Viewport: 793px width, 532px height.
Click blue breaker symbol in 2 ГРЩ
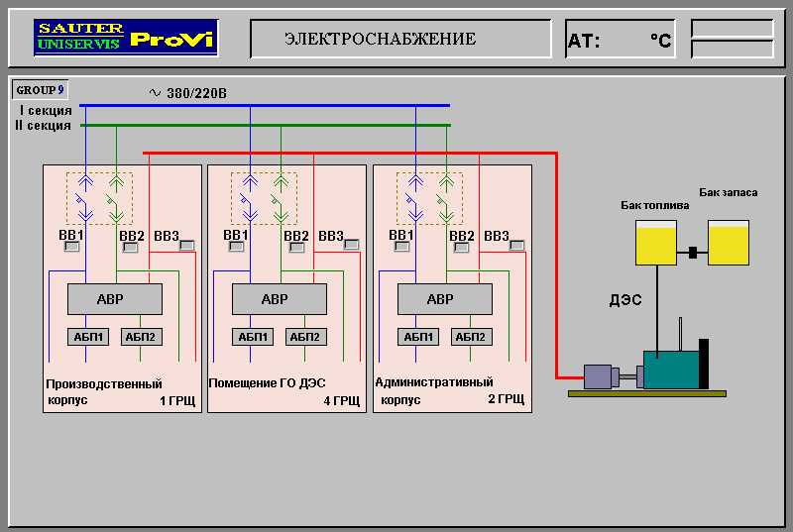coord(415,198)
